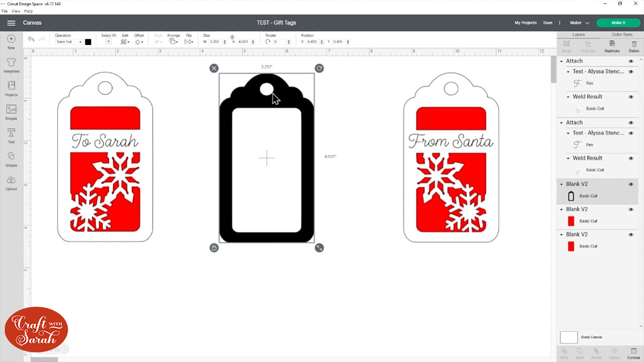The image size is (644, 362).
Task: Open the Projects panel
Action: coord(11,89)
